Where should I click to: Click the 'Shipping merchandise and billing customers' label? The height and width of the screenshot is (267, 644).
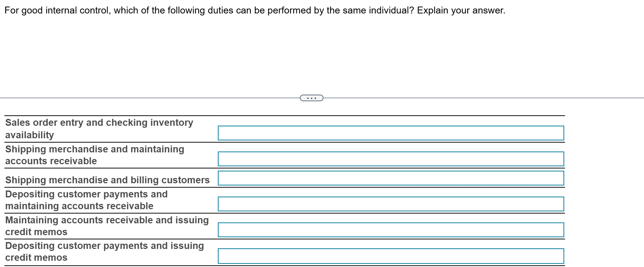[107, 180]
